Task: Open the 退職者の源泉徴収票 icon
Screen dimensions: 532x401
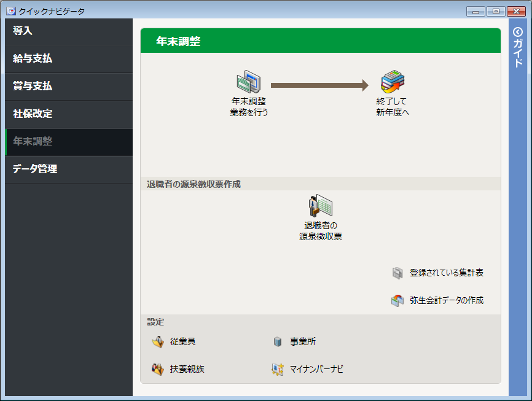Action: 320,206
